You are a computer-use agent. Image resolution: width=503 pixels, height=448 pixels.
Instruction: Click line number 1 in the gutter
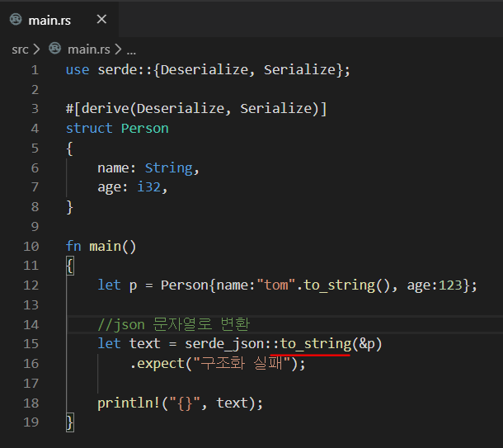pyautogui.click(x=35, y=69)
